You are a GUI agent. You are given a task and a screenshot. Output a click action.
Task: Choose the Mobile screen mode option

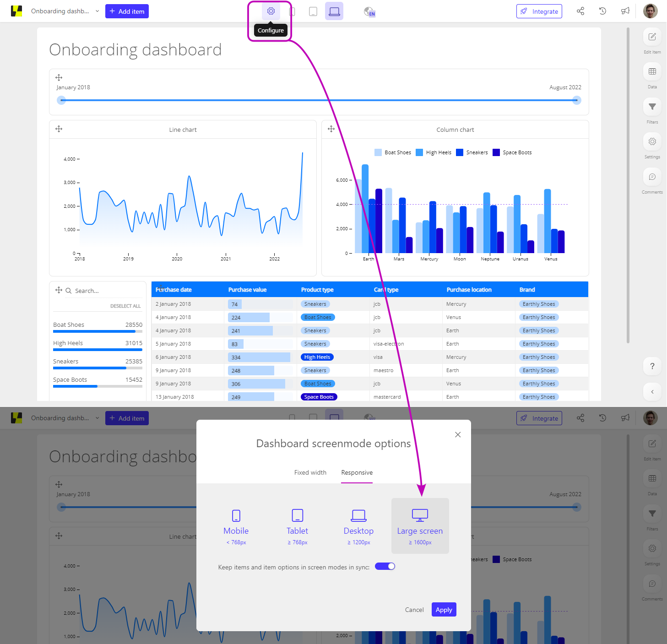click(236, 526)
